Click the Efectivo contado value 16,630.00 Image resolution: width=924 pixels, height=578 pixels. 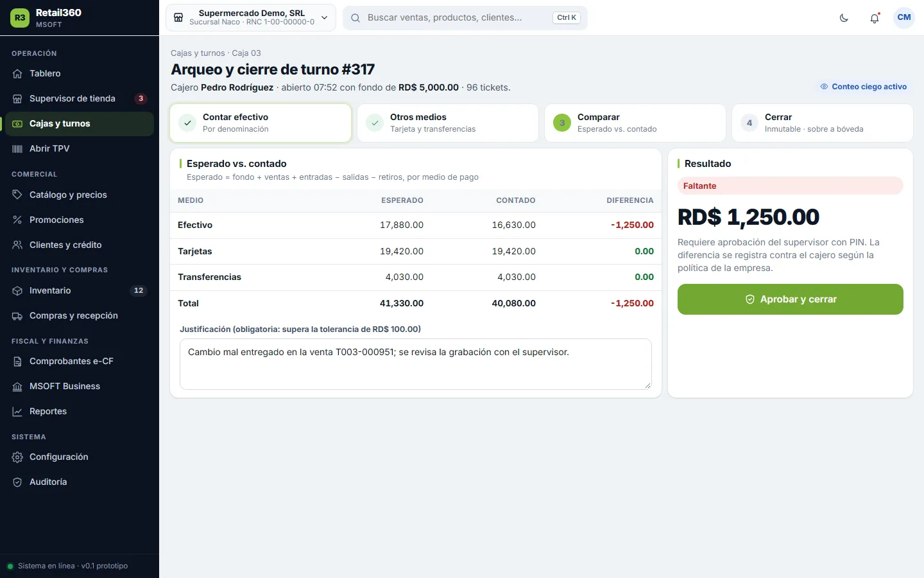(x=514, y=225)
